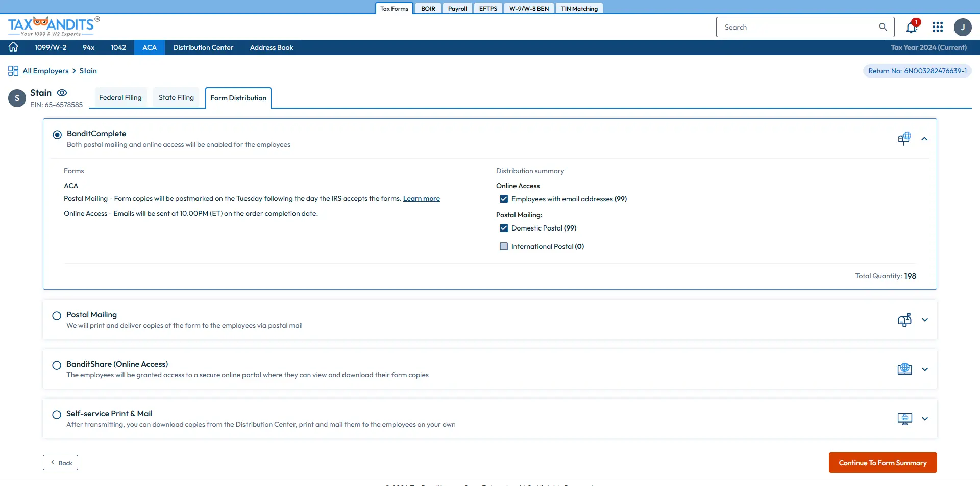Go to the home icon

13,47
